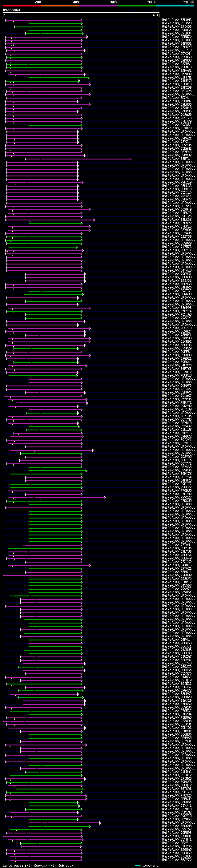Open hit UniRef100_B8AED6
Screen dimensions: 197x868
click(176, 345)
